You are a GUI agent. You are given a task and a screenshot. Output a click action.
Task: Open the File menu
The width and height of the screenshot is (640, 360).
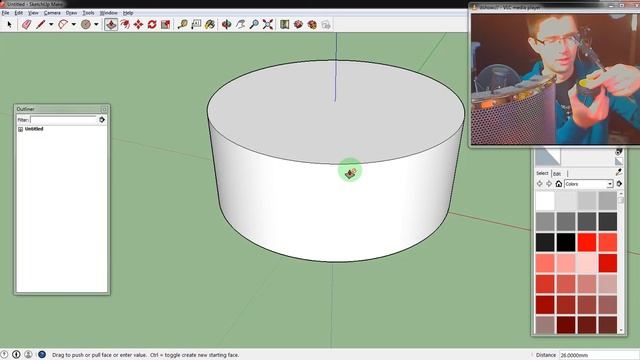pos(5,13)
